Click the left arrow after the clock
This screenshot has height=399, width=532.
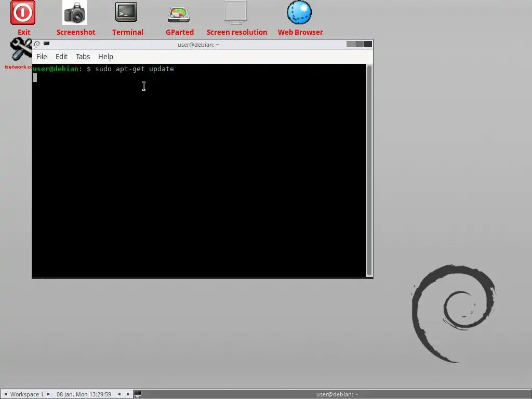(x=119, y=394)
